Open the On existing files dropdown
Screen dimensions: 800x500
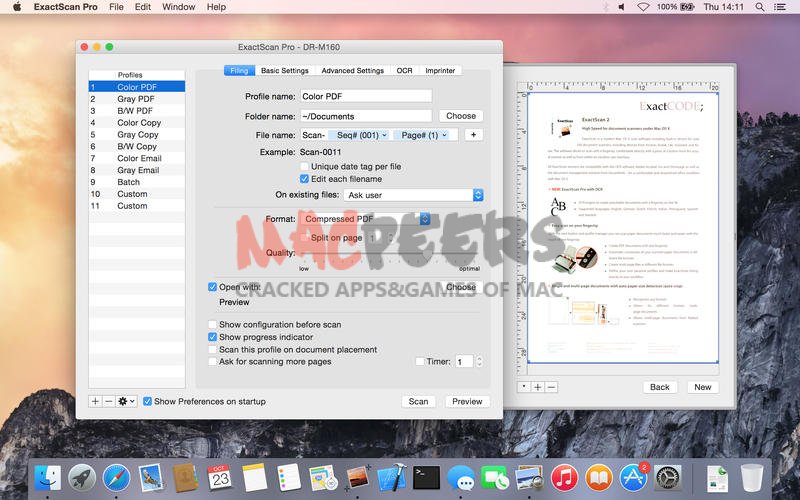pyautogui.click(x=413, y=195)
